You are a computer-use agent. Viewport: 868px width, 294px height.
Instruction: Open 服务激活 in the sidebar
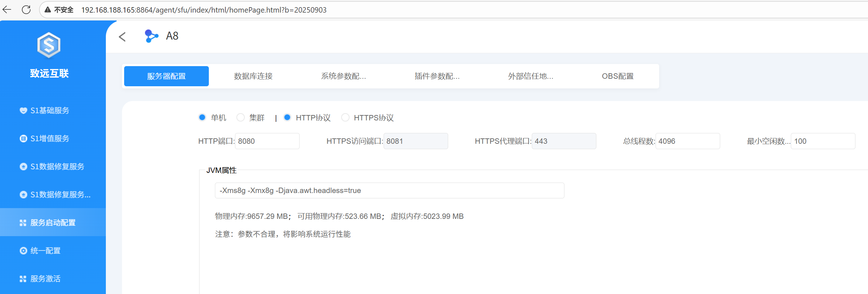pos(53,279)
